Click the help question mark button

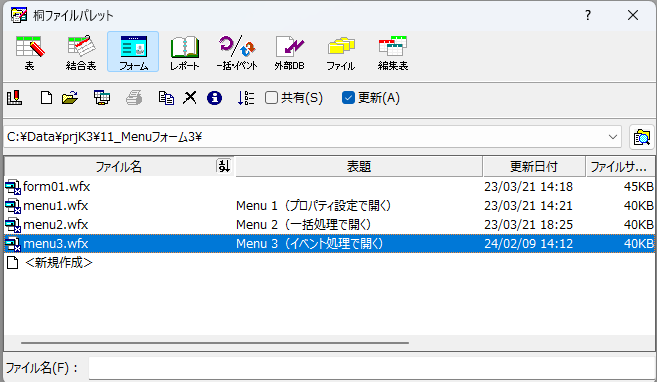pyautogui.click(x=588, y=15)
